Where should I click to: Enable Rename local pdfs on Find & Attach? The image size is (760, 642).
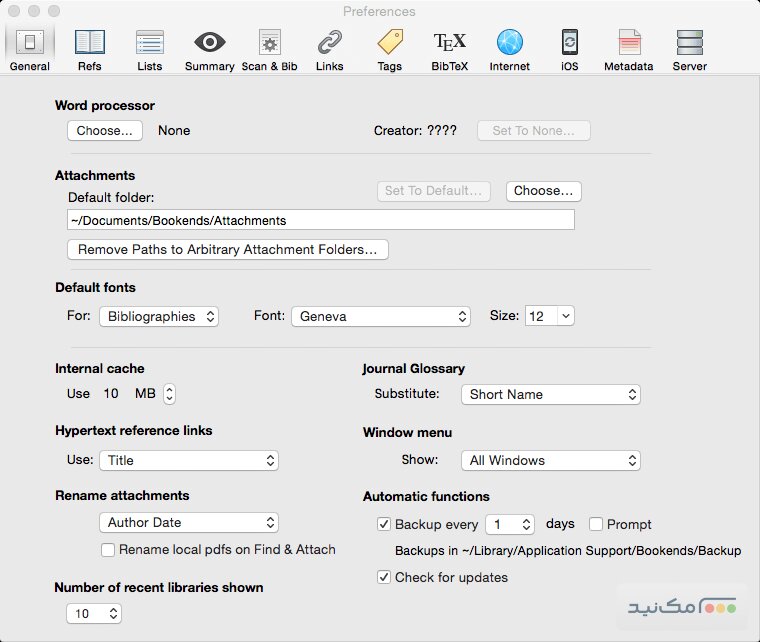[108, 549]
